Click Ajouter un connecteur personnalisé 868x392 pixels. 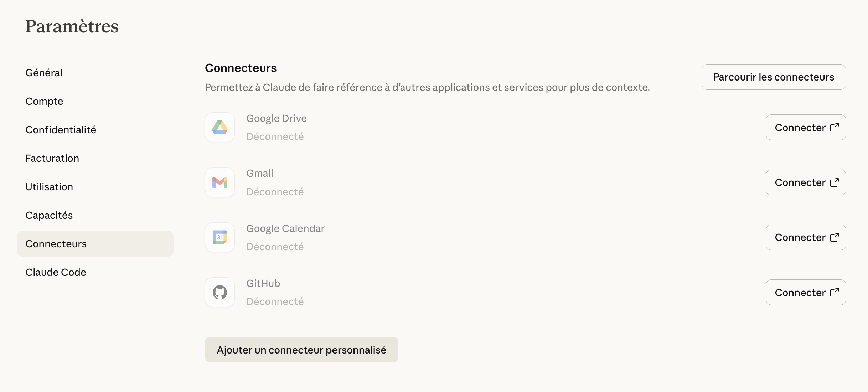click(x=301, y=350)
